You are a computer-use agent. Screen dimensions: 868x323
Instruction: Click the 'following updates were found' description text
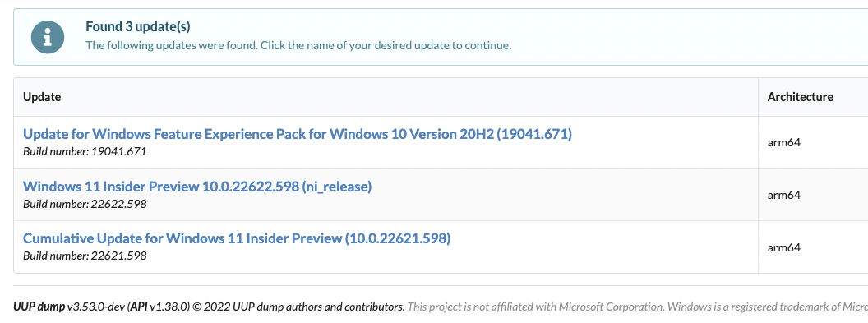tap(298, 45)
